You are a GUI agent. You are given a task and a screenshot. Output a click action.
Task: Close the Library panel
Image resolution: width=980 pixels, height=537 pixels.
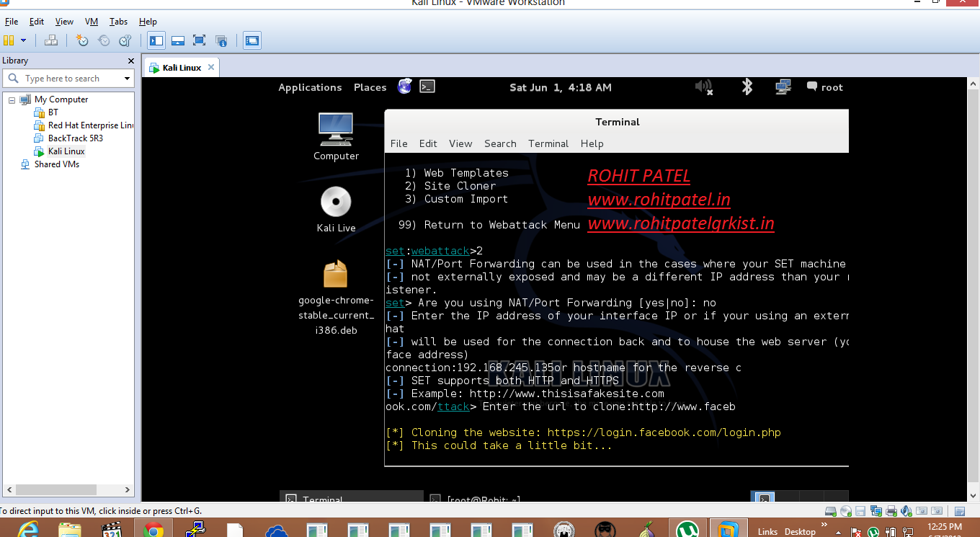[131, 61]
